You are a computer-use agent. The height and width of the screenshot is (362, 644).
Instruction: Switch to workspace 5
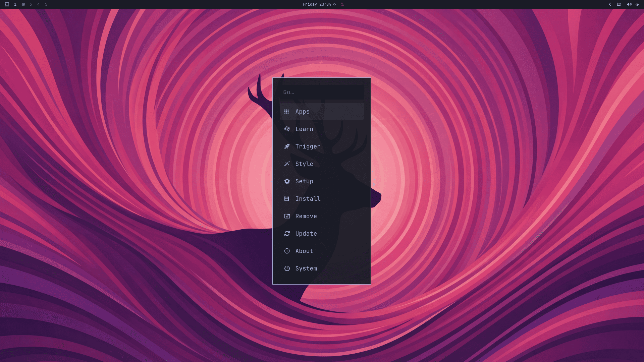tap(46, 4)
